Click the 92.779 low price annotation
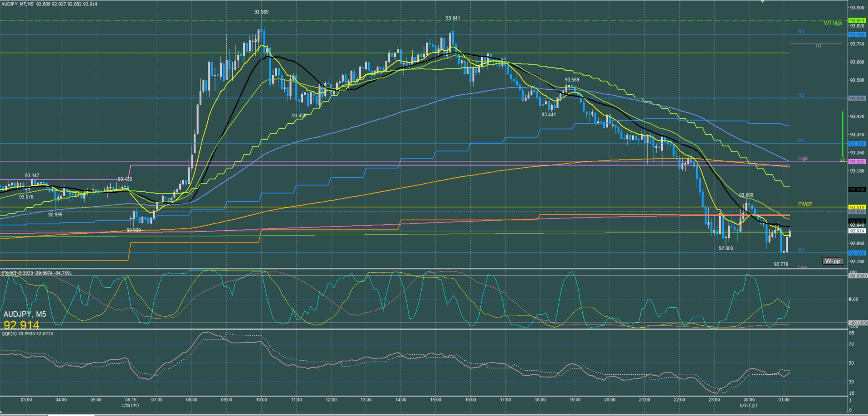The image size is (868, 416). (x=781, y=264)
